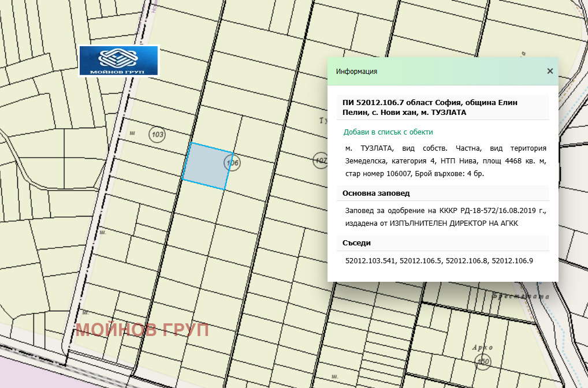Click the red МОЙНОВ ГРУП watermark text

click(142, 330)
